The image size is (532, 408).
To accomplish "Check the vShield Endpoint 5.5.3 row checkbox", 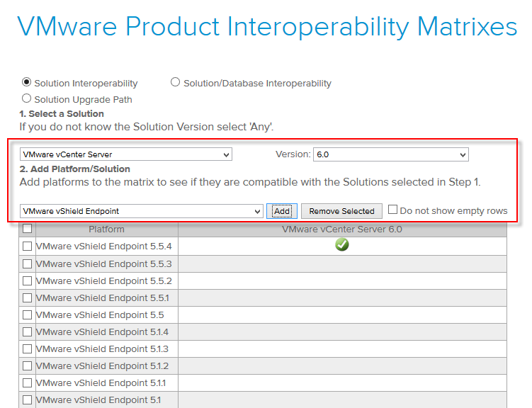I will click(x=27, y=264).
